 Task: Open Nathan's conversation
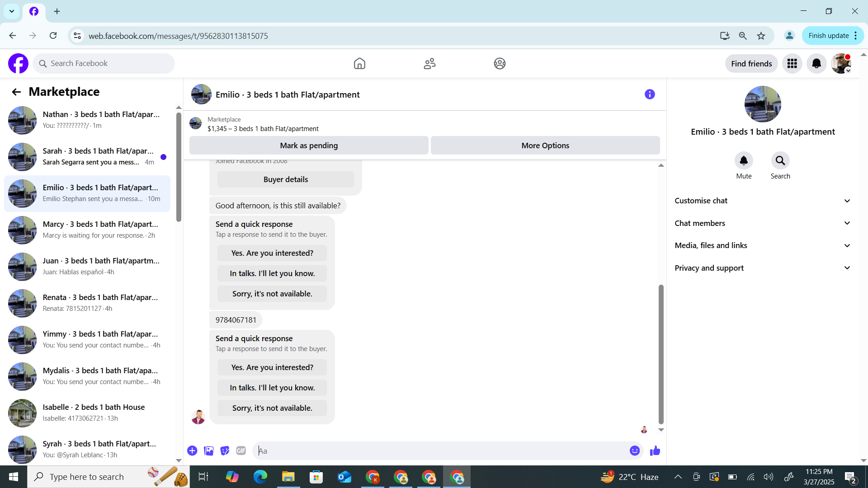point(87,120)
